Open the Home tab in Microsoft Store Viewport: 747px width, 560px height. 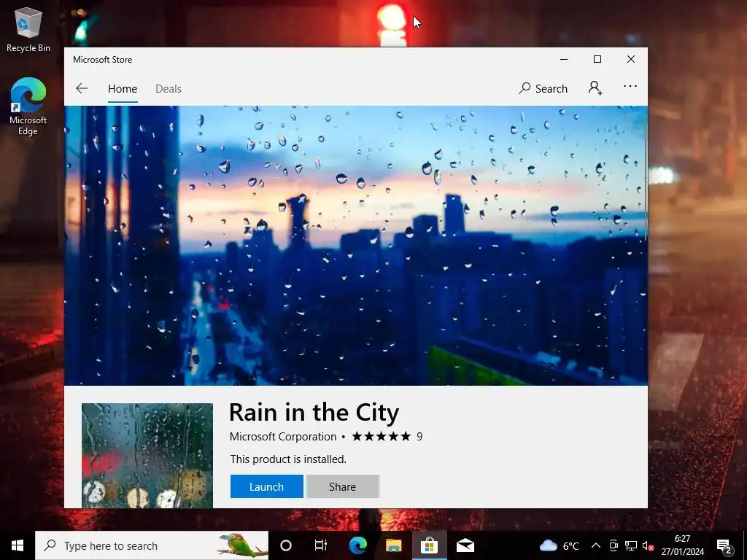click(123, 88)
